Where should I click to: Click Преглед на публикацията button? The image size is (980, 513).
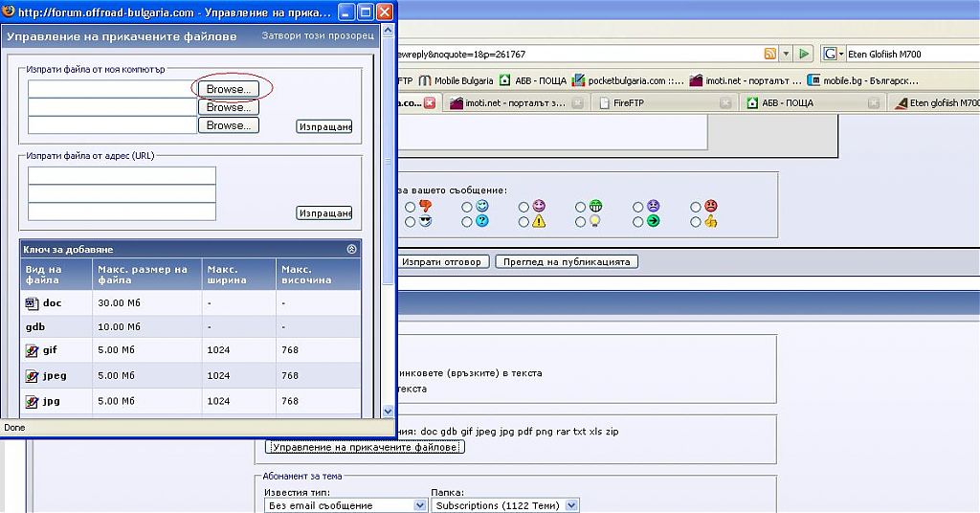(x=567, y=262)
